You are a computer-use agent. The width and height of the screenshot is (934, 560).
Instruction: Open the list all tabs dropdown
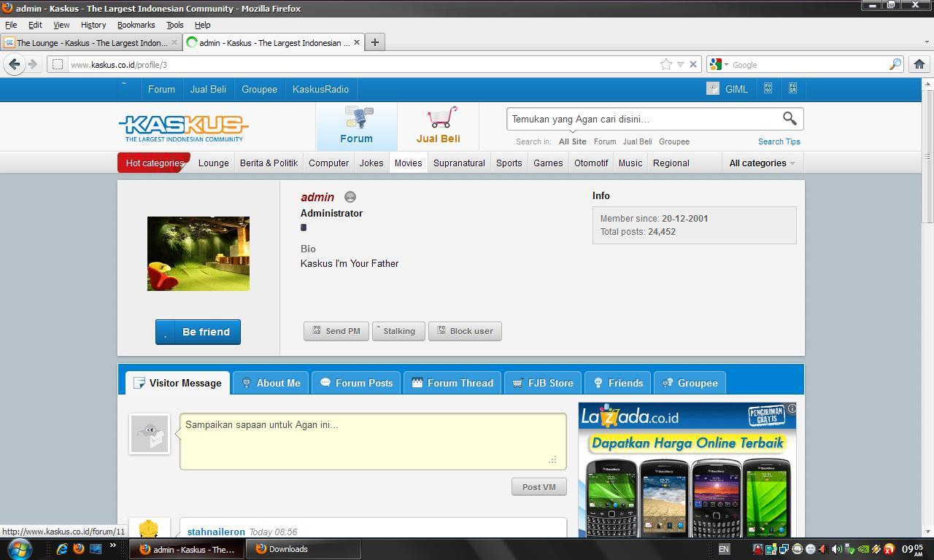tap(927, 42)
